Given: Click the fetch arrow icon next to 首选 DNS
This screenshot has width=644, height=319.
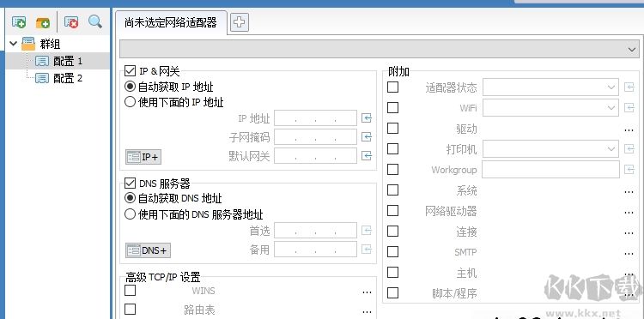Looking at the screenshot, I should pyautogui.click(x=367, y=231).
